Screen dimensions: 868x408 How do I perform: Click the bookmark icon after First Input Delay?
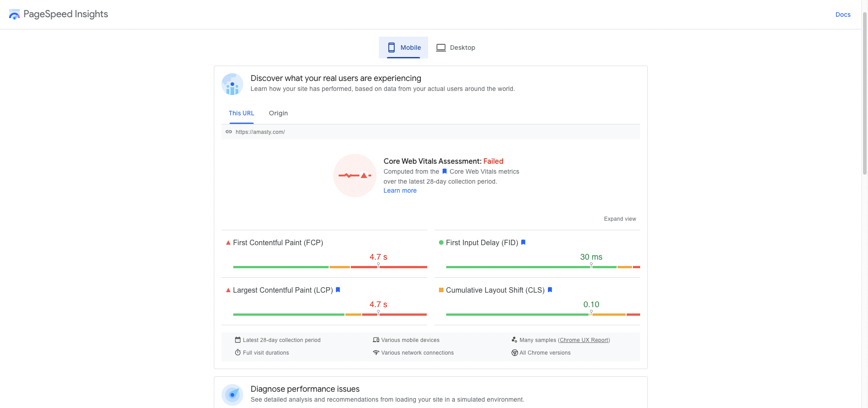point(524,242)
